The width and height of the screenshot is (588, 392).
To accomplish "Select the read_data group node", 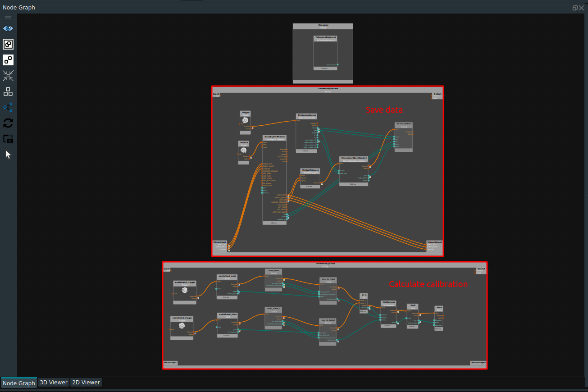I will point(273,280).
